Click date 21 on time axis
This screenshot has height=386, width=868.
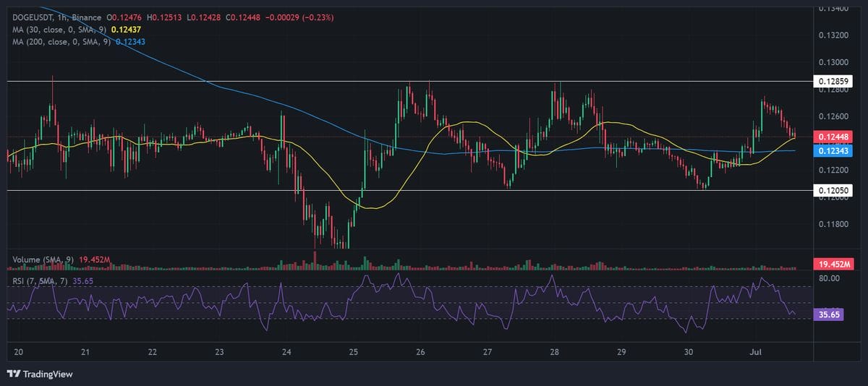click(85, 352)
